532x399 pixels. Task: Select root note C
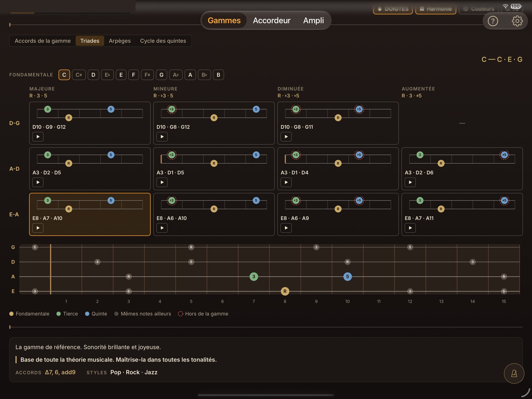[64, 75]
